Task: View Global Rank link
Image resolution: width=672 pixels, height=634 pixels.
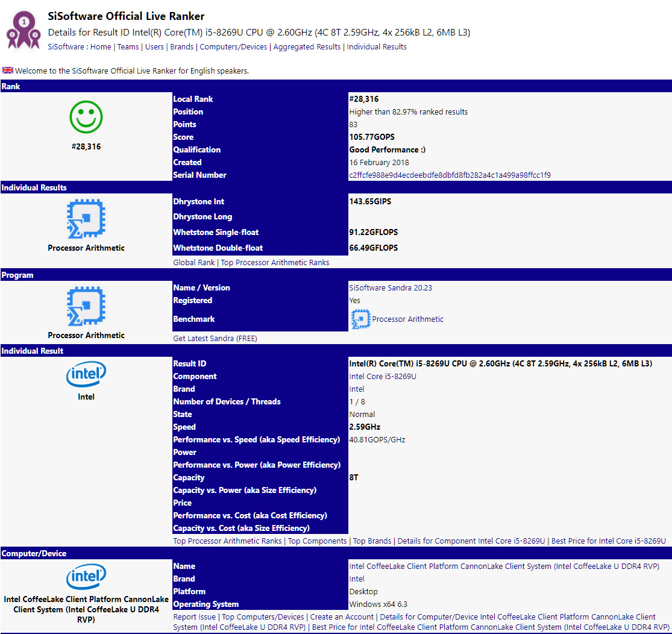Action: tap(193, 262)
